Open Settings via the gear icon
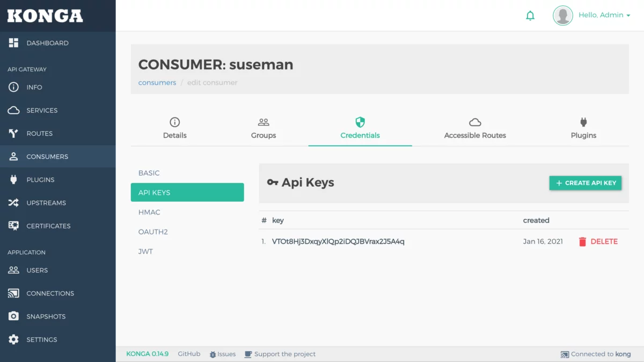This screenshot has width=644, height=362. 13,339
